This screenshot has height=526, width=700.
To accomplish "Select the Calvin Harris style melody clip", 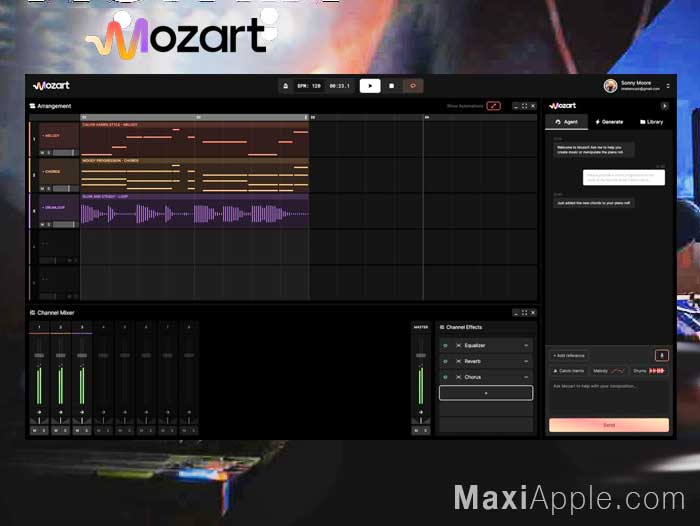I will (x=194, y=139).
